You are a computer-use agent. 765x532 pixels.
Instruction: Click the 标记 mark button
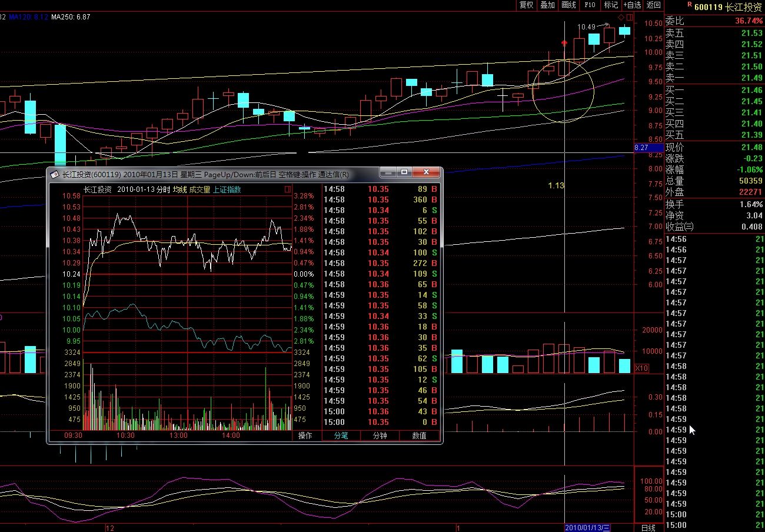pos(611,5)
